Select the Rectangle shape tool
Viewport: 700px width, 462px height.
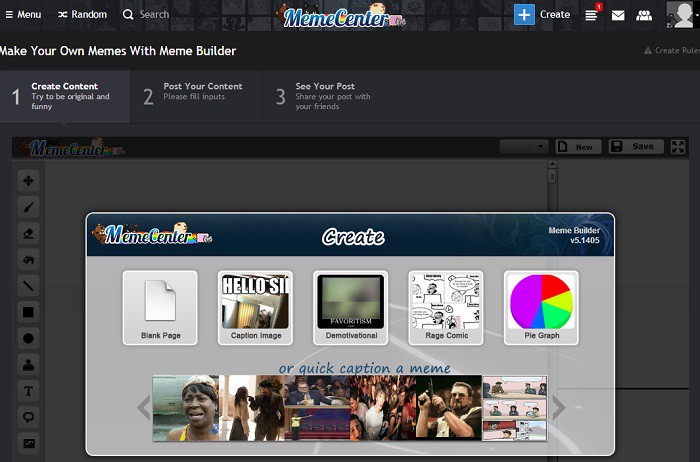[x=28, y=312]
